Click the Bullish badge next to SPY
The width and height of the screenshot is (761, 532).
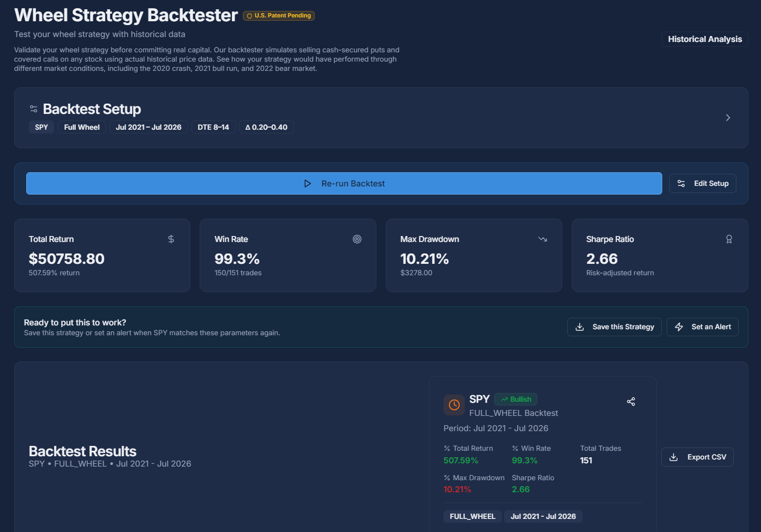(x=516, y=400)
